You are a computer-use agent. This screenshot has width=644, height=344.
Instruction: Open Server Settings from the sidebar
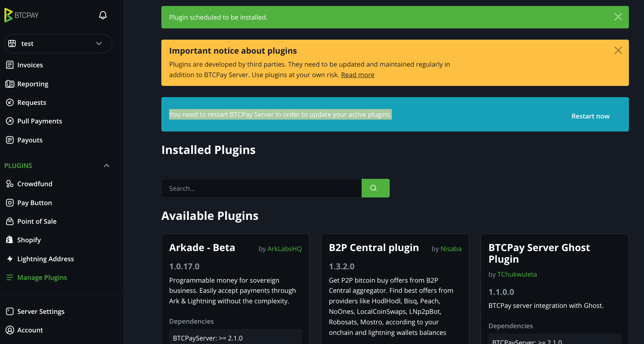[x=41, y=311]
